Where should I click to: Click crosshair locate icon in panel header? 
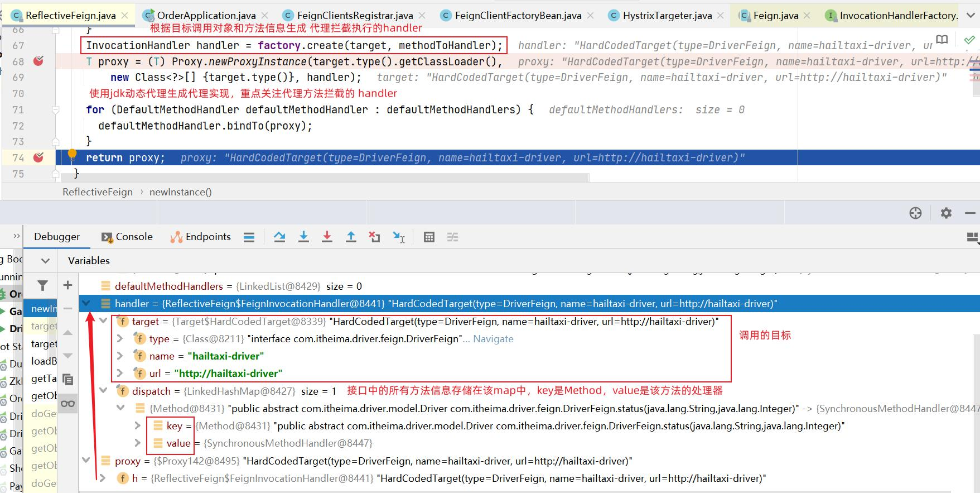click(x=915, y=213)
